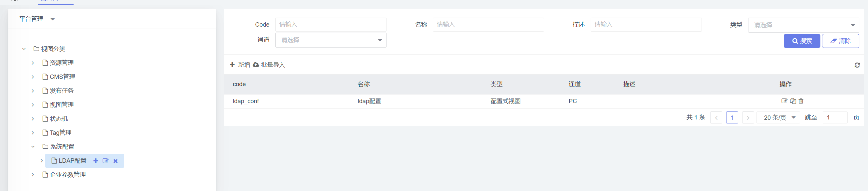Click the 状态机 file icon
The height and width of the screenshot is (191, 868).
coord(45,118)
